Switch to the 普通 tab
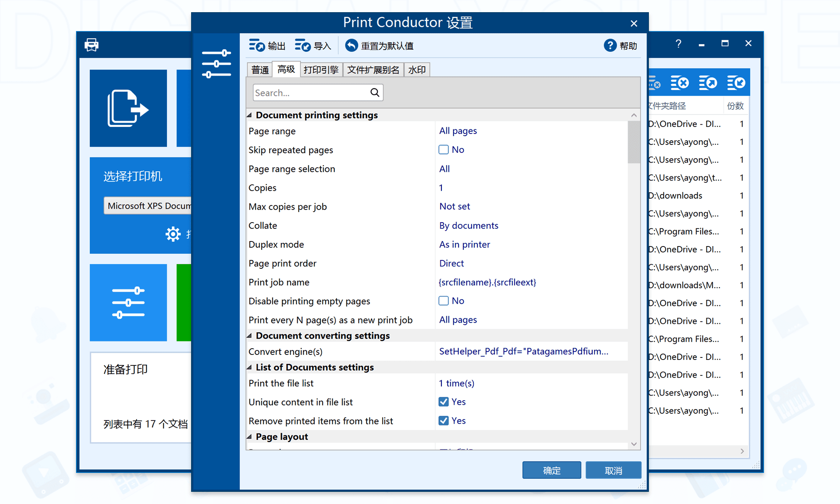 tap(260, 70)
